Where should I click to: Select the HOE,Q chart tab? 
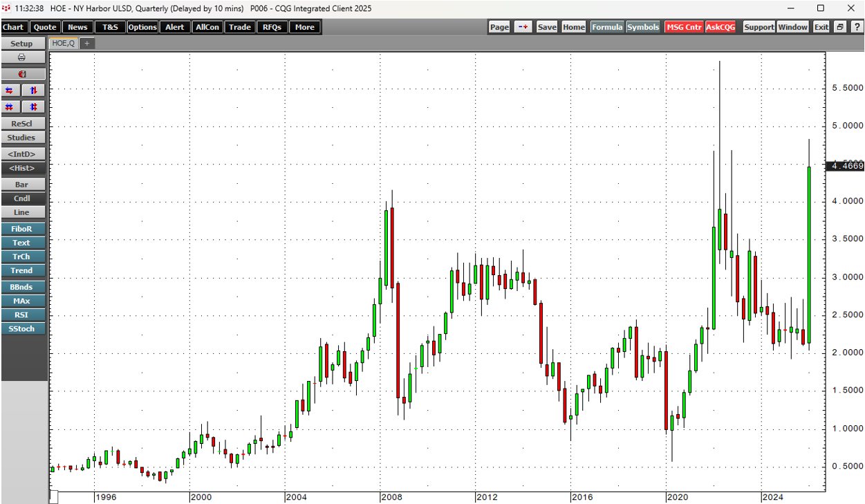click(x=63, y=44)
